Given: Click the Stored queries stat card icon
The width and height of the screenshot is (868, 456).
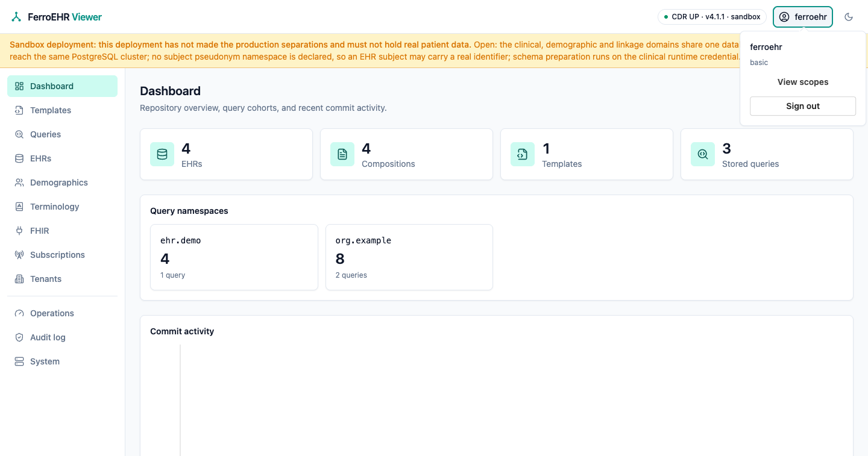Looking at the screenshot, I should click(703, 154).
